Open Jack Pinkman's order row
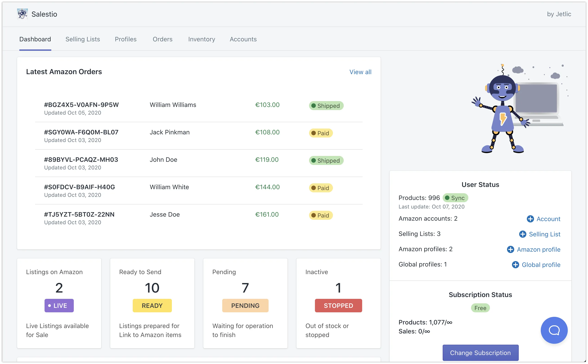This screenshot has height=364, width=588. pos(169,132)
